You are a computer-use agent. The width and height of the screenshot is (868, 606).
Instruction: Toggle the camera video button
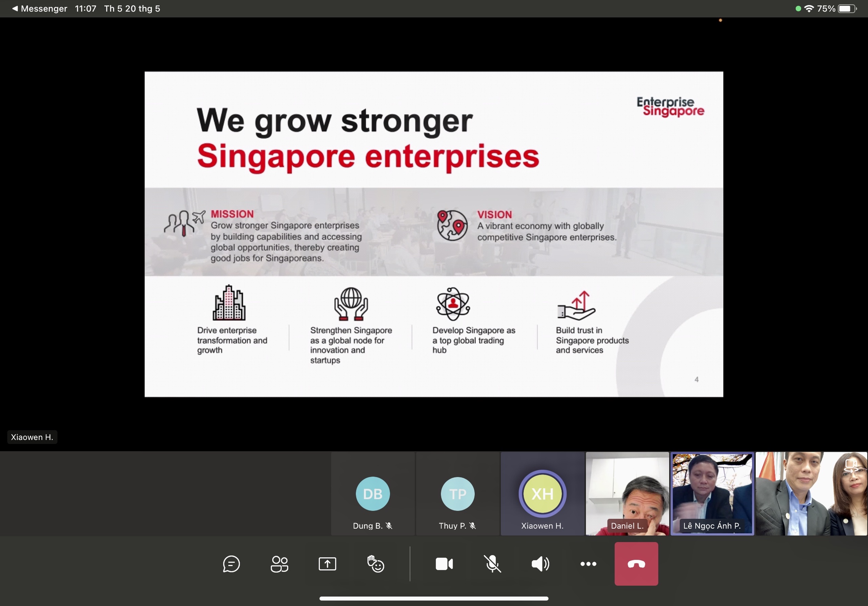(x=444, y=564)
